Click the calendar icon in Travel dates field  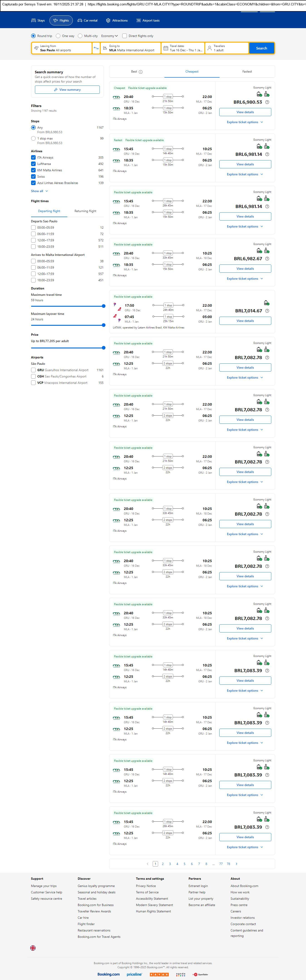(166, 48)
